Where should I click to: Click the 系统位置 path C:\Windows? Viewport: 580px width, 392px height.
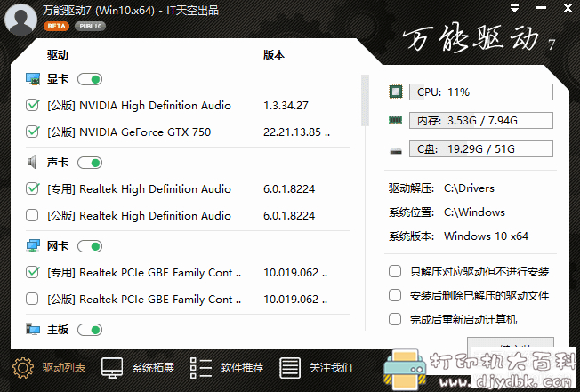(474, 212)
